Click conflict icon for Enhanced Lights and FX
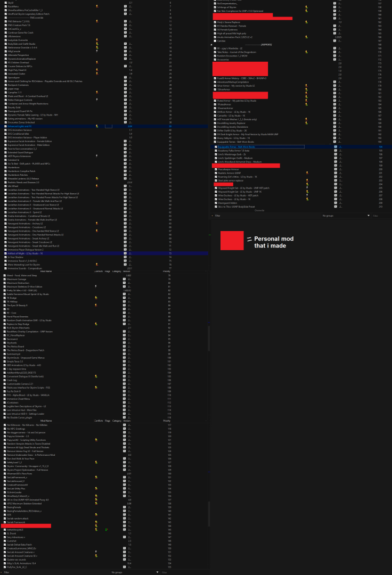 (x=97, y=126)
